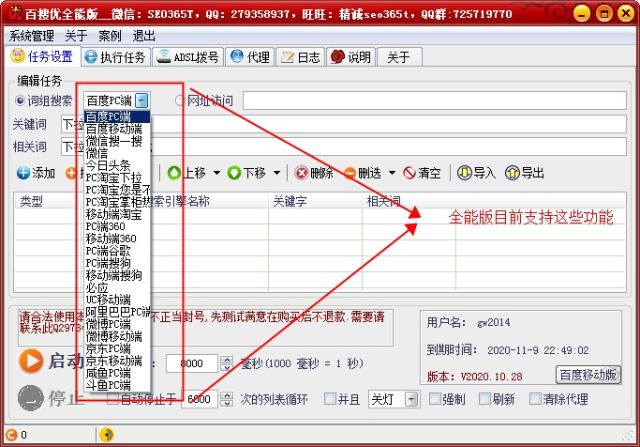The image size is (640, 447).
Task: Choose 咸鱼PC端 in the dropdown list
Action: point(117,373)
